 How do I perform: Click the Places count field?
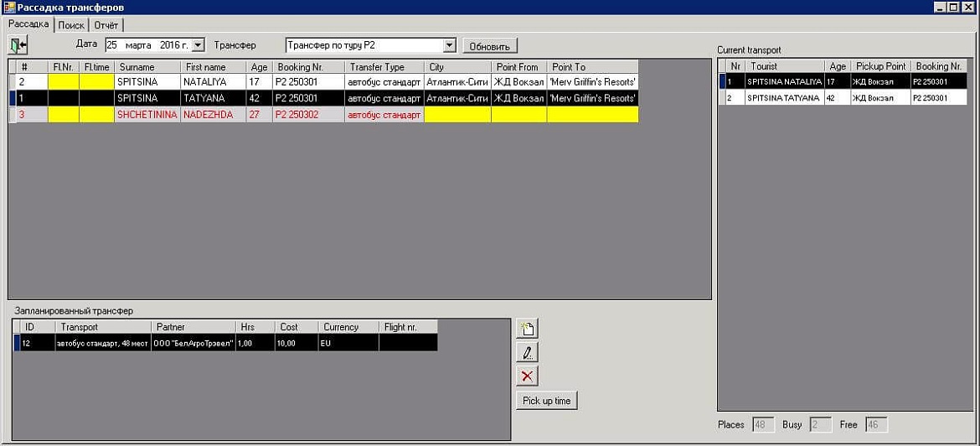763,425
